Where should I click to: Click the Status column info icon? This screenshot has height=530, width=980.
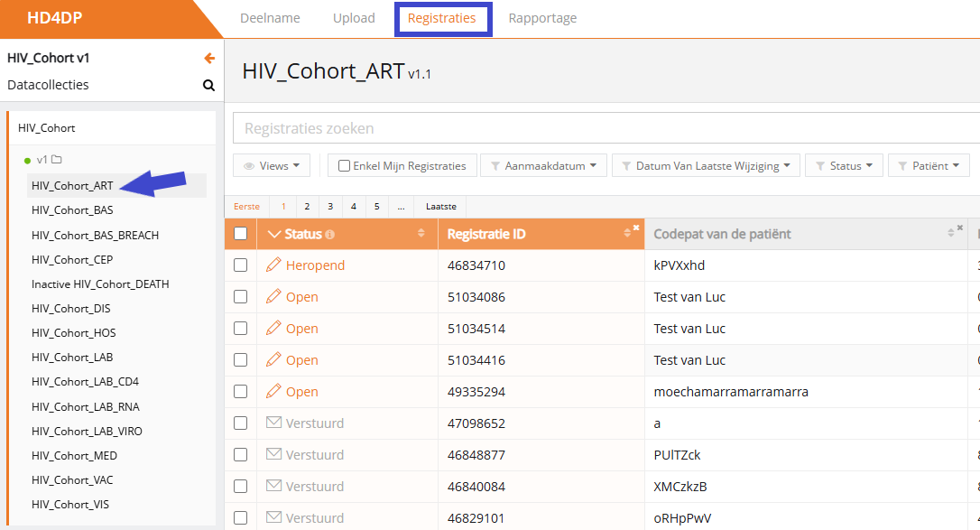pyautogui.click(x=329, y=235)
